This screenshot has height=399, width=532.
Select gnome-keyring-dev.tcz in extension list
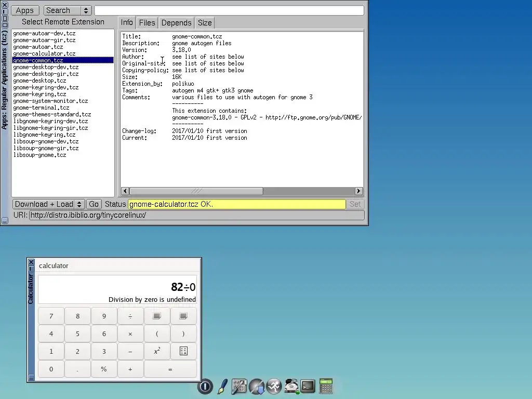click(63, 87)
